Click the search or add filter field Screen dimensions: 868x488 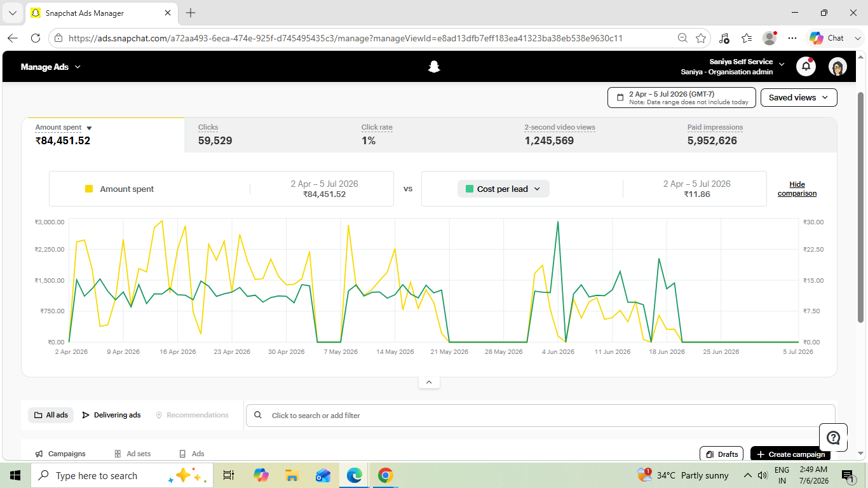tap(540, 416)
